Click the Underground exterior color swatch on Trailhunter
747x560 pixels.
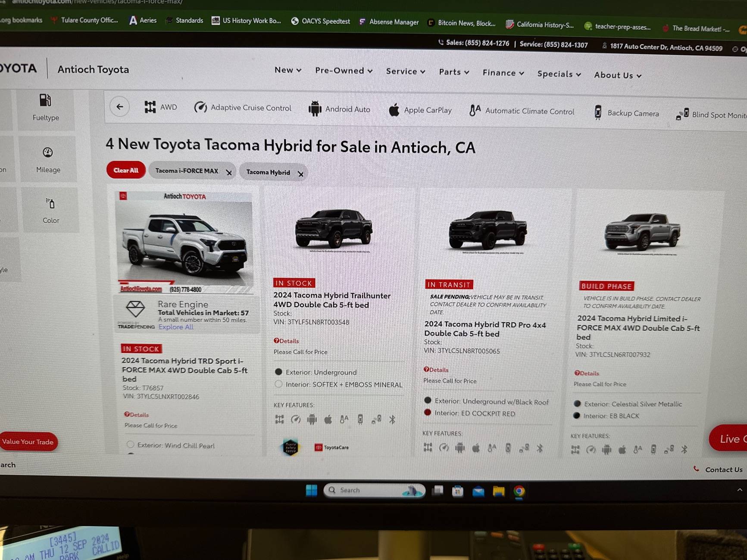tap(278, 372)
